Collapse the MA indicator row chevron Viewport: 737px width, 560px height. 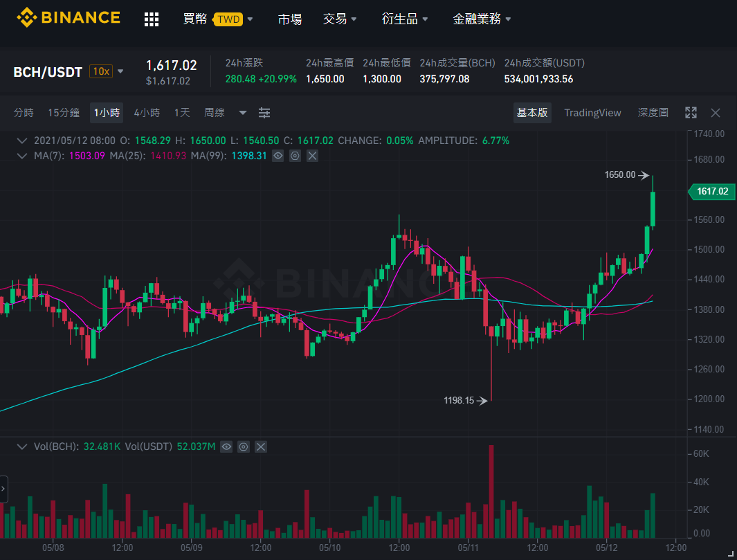tap(21, 156)
